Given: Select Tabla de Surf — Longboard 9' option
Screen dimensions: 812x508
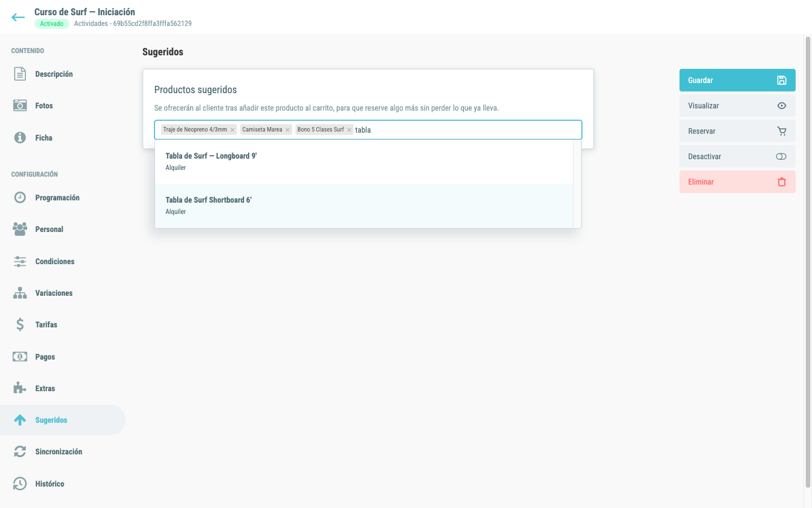Looking at the screenshot, I should [x=364, y=162].
